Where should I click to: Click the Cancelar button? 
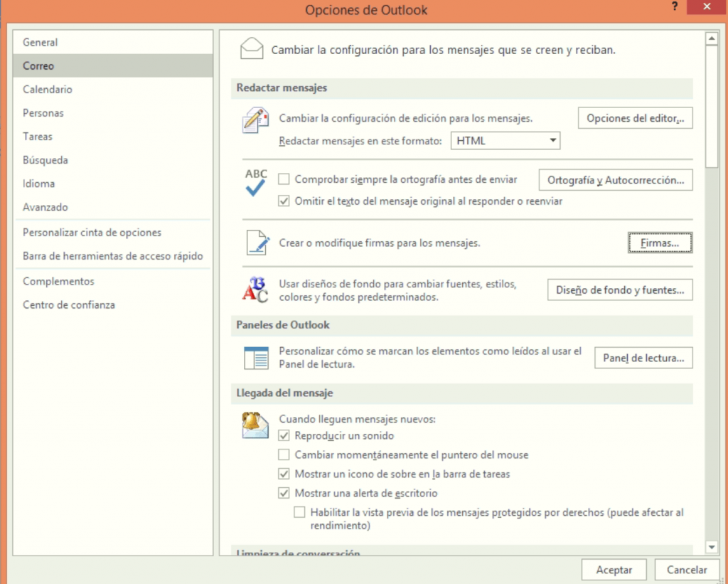687,570
